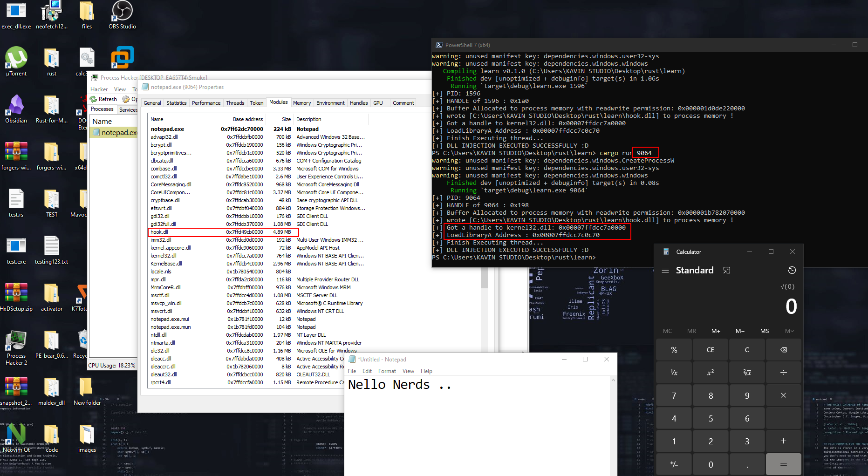Open the rust folder on desktop
Image resolution: width=868 pixels, height=476 pixels.
(x=52, y=61)
